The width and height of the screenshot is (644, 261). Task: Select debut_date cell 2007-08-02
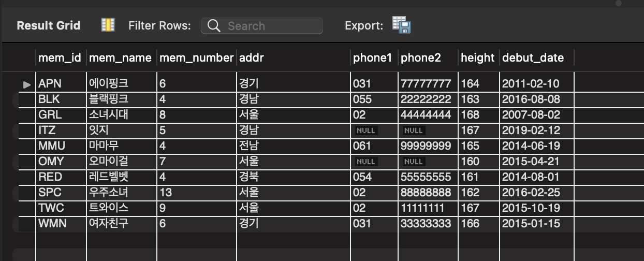tap(536, 114)
